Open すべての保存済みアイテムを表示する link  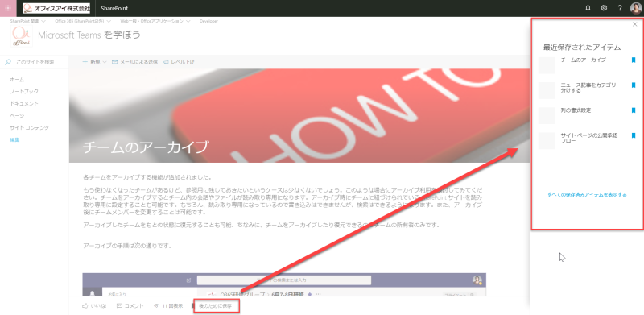tap(587, 194)
